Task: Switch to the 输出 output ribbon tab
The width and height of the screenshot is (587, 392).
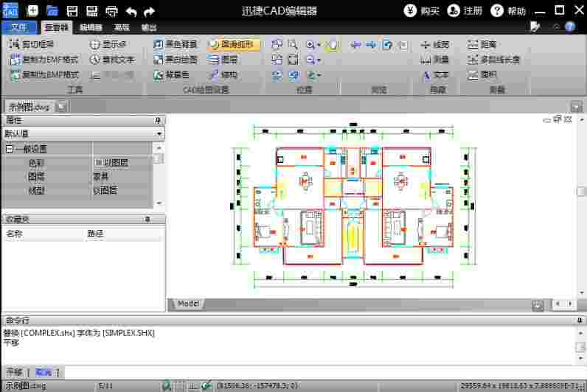Action: [149, 27]
